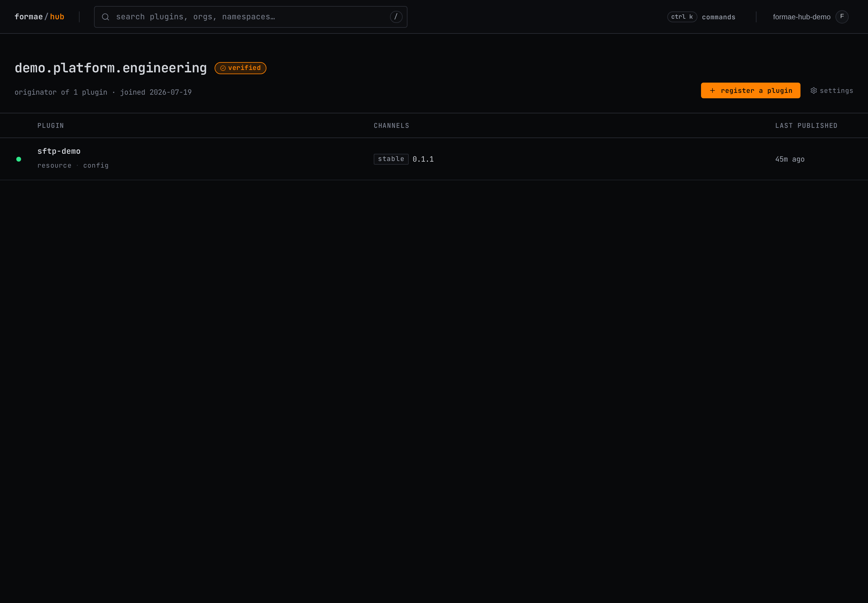Click the config tag under sftp-demo

point(96,166)
